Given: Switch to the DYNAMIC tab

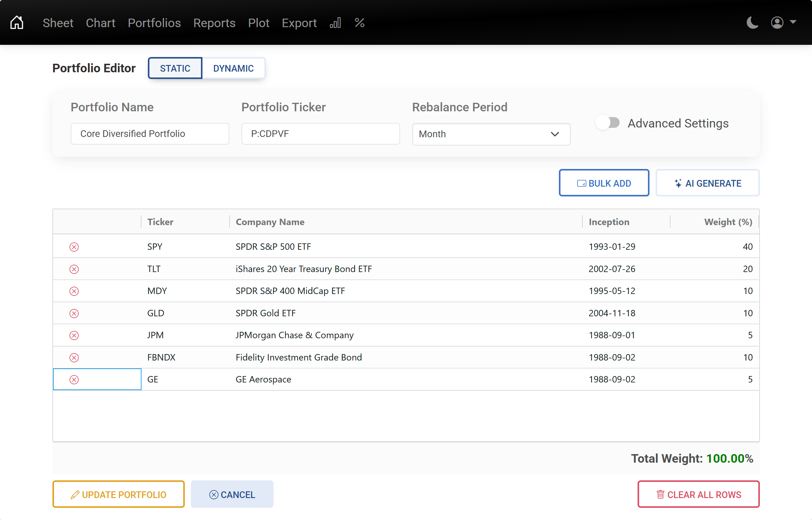Looking at the screenshot, I should click(233, 68).
